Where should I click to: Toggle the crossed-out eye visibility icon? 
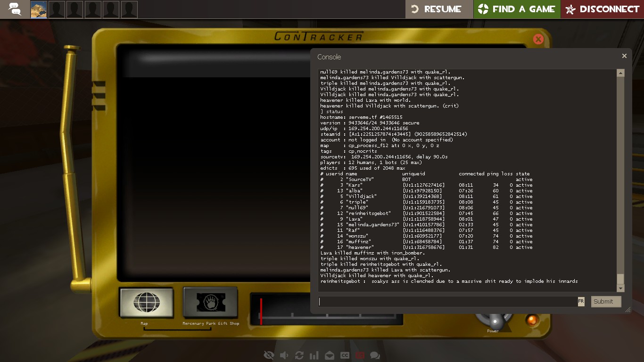tap(269, 355)
